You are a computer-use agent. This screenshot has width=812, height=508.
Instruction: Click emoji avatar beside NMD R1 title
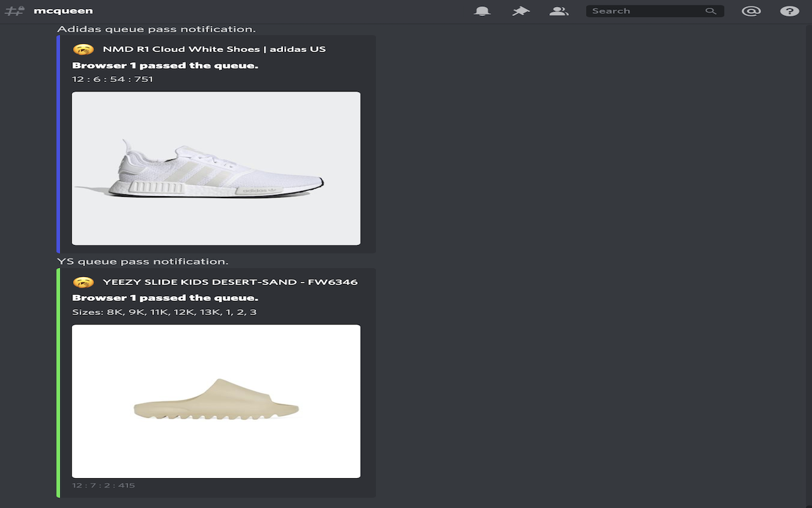(x=84, y=49)
